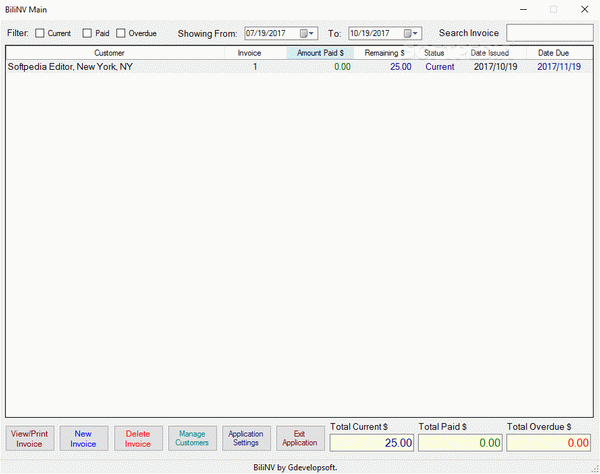Click the Exit Application button
This screenshot has height=474, width=600.
click(300, 438)
